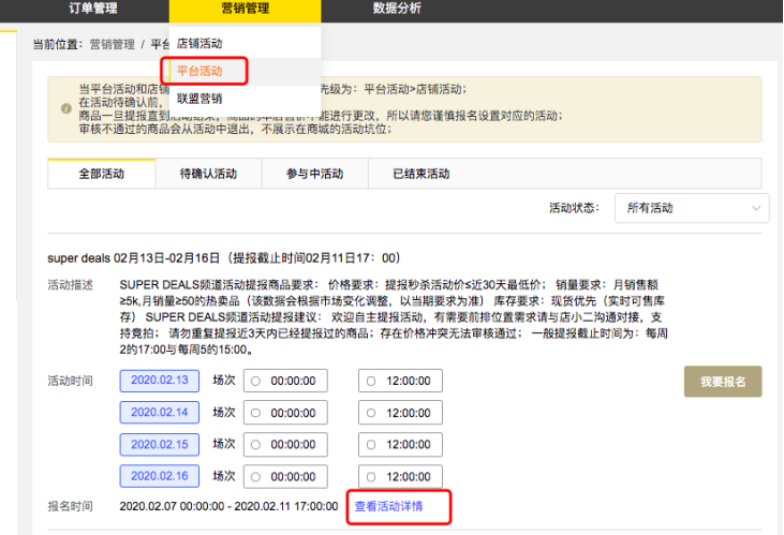This screenshot has height=535, width=784.
Task: Click the super deals 02月13日-02月16日 title
Action: [x=224, y=258]
